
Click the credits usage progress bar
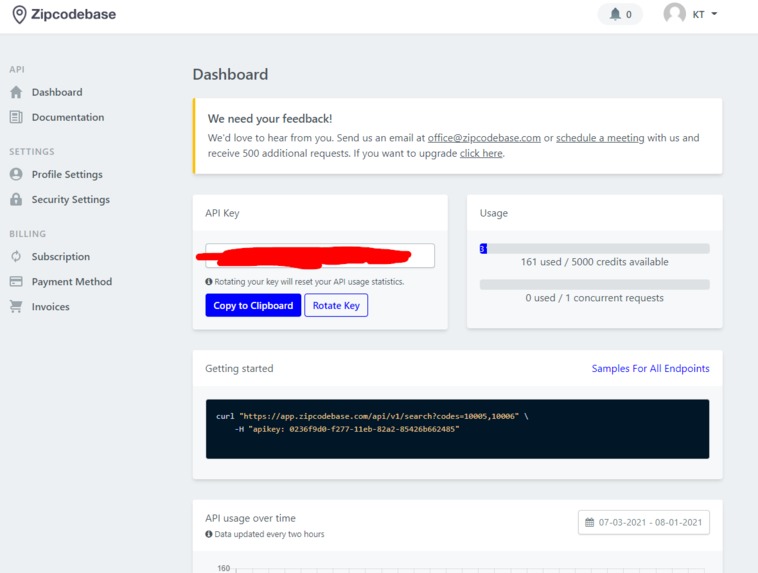pyautogui.click(x=595, y=249)
